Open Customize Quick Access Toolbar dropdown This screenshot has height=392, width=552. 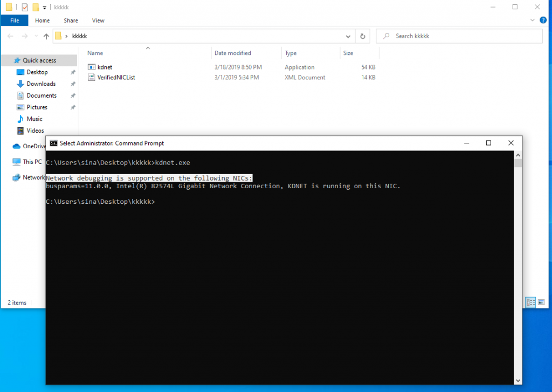tap(44, 8)
